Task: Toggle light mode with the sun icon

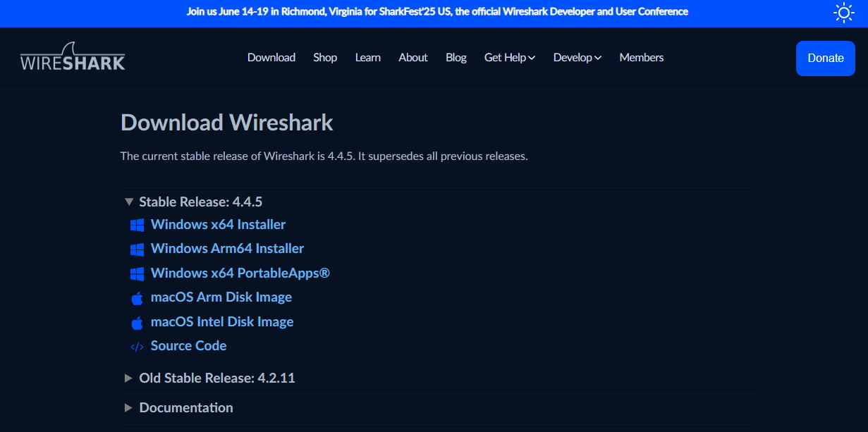Action: click(843, 12)
